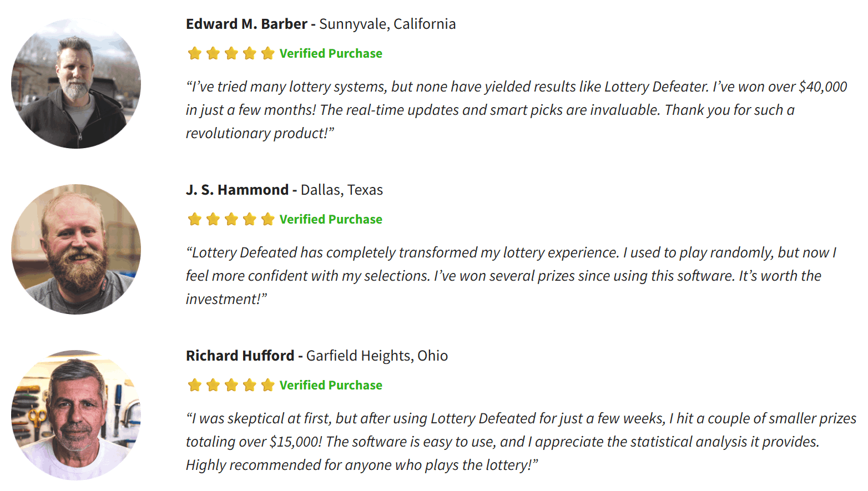The height and width of the screenshot is (491, 868).
Task: Click the third star in Edward Barber's rating
Action: 231,53
